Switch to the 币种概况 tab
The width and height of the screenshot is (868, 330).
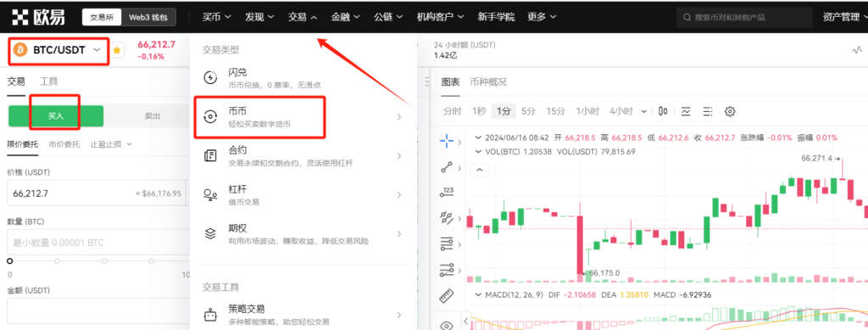coord(488,82)
